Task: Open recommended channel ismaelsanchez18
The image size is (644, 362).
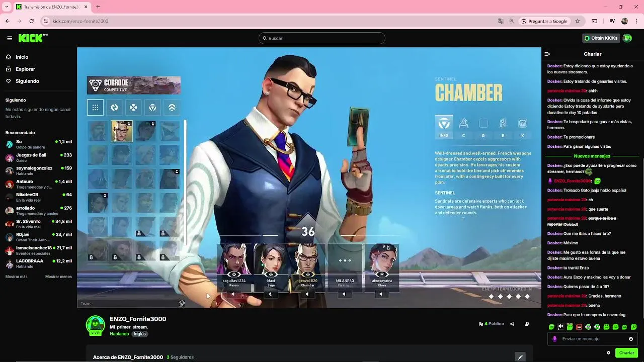Action: click(38, 250)
